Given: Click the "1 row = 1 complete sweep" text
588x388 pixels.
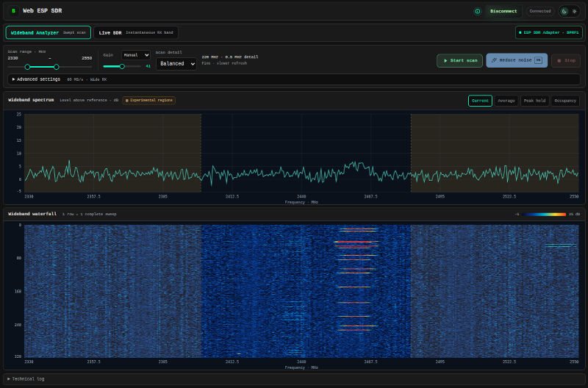Looking at the screenshot, I should click(x=89, y=215).
